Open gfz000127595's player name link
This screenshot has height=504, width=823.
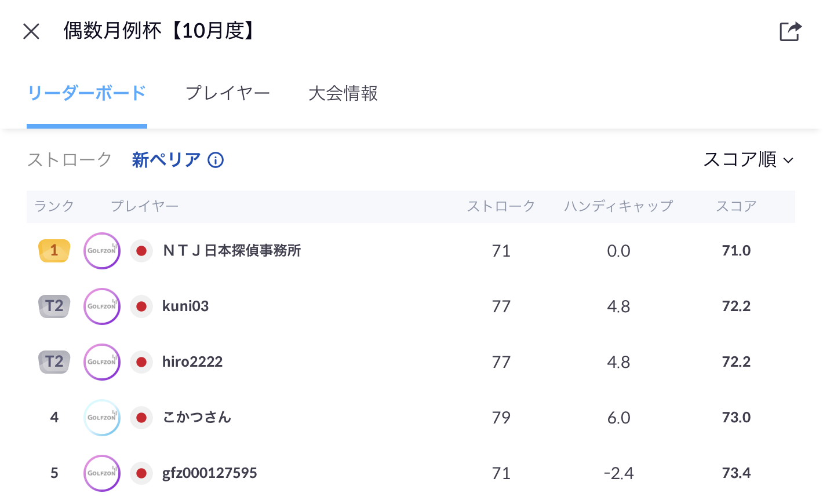coord(210,473)
